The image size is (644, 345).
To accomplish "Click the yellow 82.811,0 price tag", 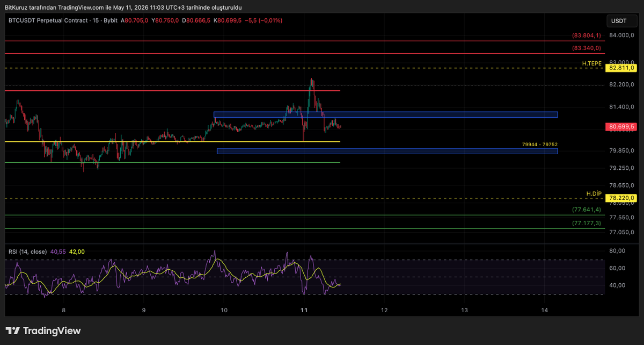I will pyautogui.click(x=621, y=68).
